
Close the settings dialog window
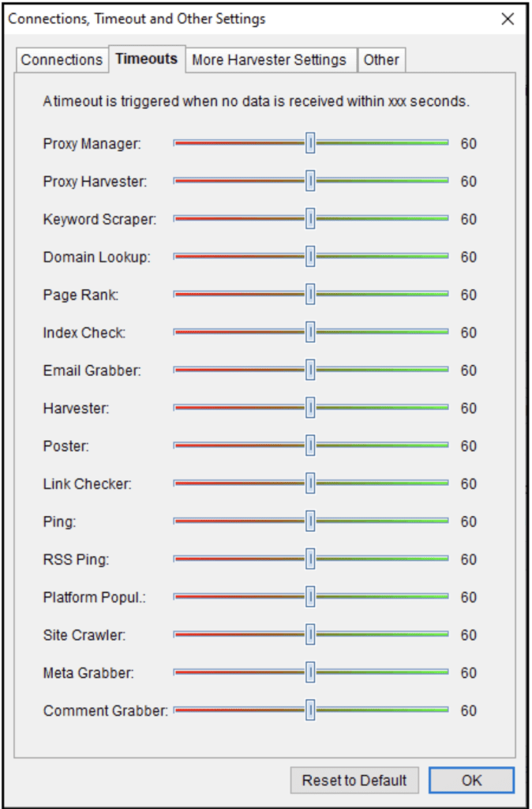pyautogui.click(x=508, y=20)
